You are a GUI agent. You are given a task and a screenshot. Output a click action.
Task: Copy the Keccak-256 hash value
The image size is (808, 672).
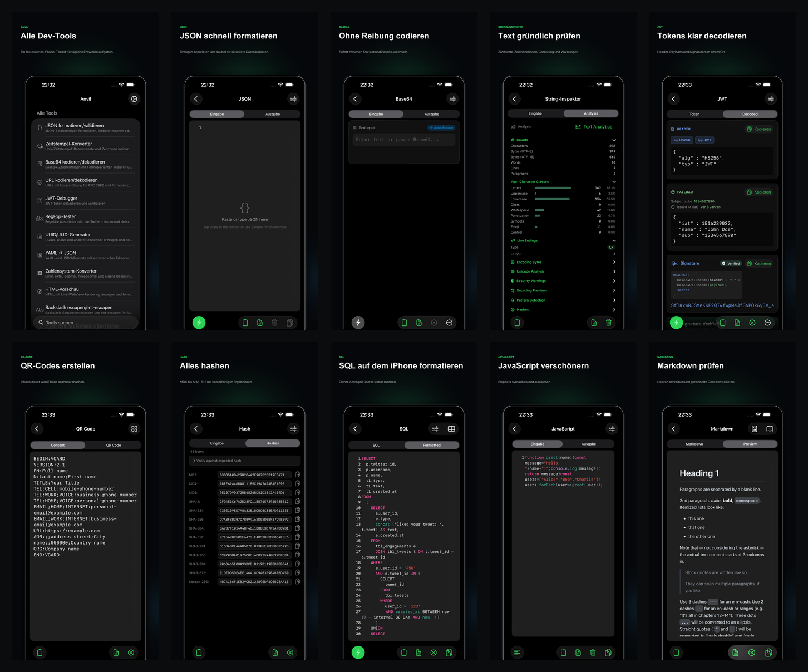pyautogui.click(x=298, y=581)
